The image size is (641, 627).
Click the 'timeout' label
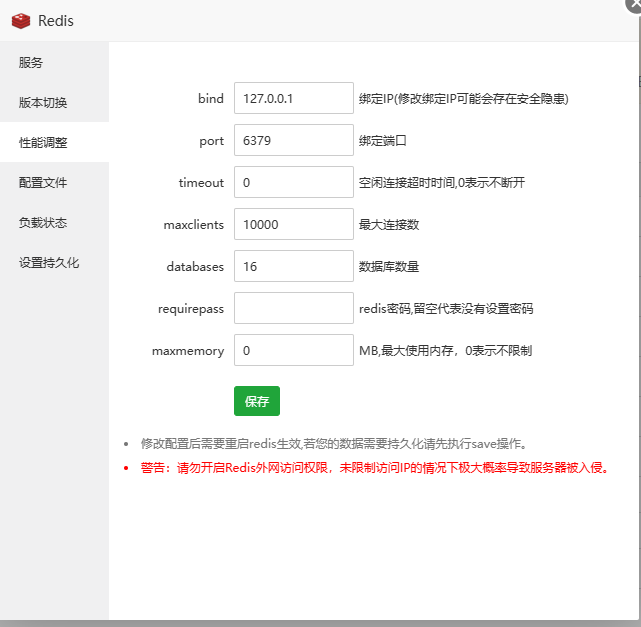coord(201,183)
